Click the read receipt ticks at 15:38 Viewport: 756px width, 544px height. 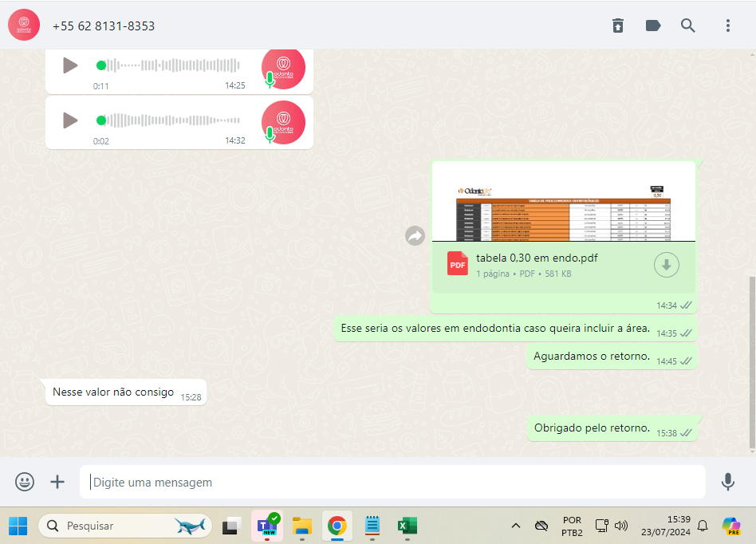pyautogui.click(x=686, y=433)
